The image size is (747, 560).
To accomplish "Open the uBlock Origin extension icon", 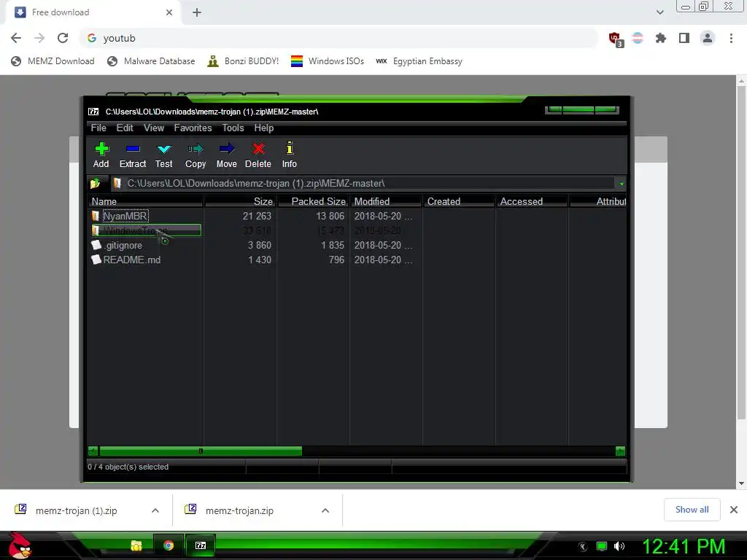I will tap(616, 39).
